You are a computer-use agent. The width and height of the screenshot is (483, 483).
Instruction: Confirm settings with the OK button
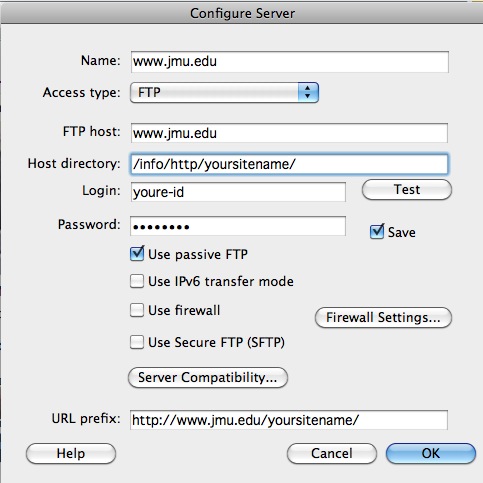click(x=431, y=453)
